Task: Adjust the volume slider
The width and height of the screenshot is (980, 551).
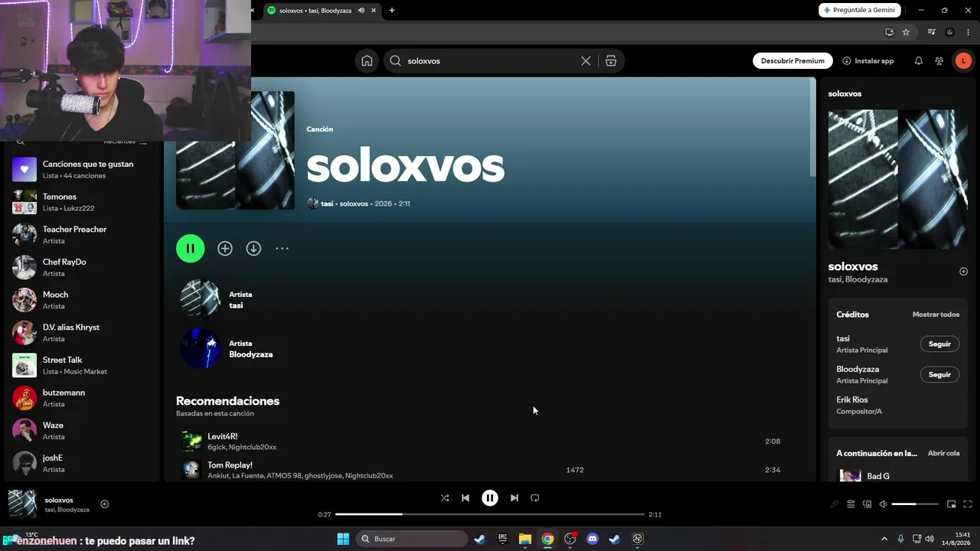Action: tap(915, 504)
